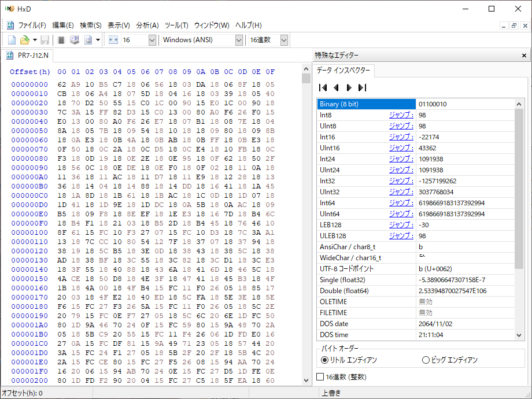Close the 特殊なエディター panel

point(524,56)
